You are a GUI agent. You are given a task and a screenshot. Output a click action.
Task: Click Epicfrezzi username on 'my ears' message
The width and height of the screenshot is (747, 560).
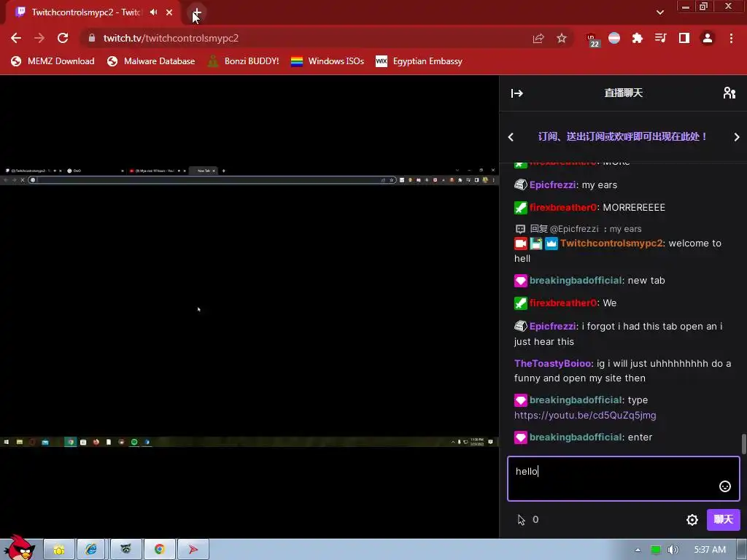552,184
